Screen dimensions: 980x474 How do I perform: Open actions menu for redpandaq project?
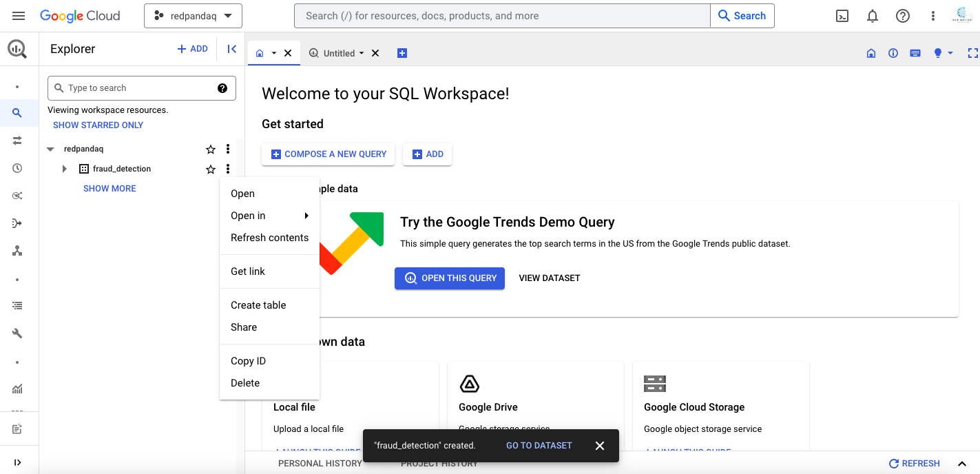(228, 149)
